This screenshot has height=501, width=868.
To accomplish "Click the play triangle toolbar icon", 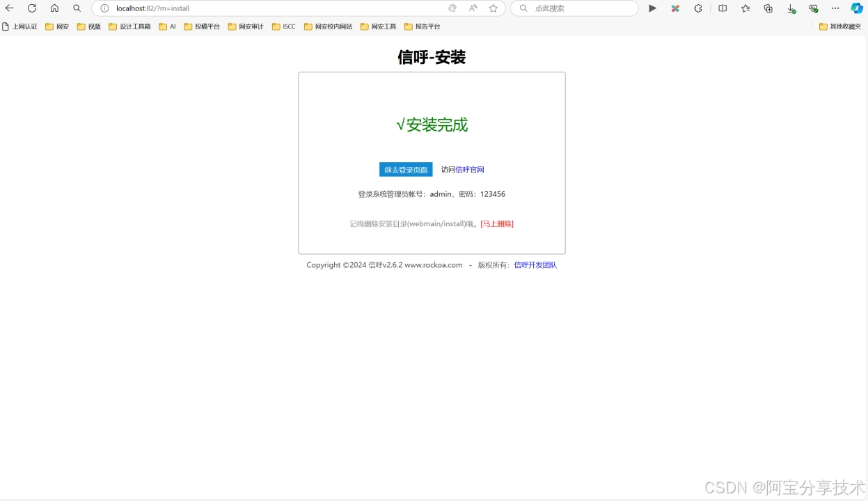I will pos(652,8).
